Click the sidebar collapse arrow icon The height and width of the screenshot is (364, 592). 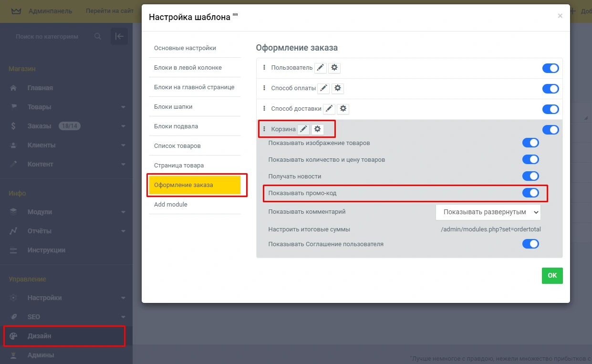click(119, 36)
